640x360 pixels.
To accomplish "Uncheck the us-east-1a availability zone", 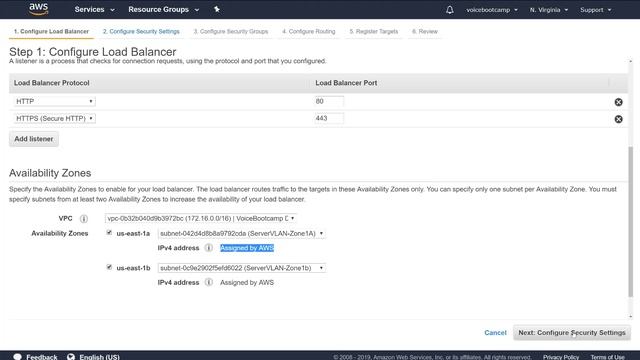I will tap(109, 233).
